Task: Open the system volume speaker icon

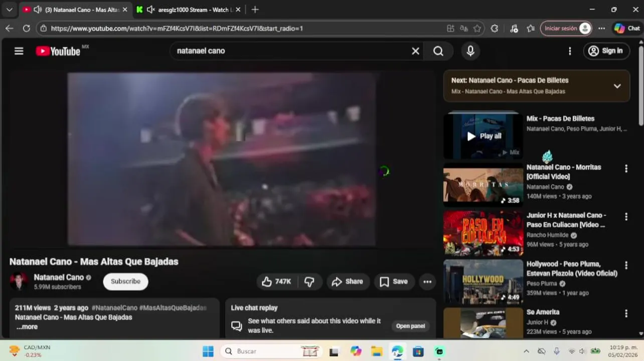Action: click(x=582, y=351)
